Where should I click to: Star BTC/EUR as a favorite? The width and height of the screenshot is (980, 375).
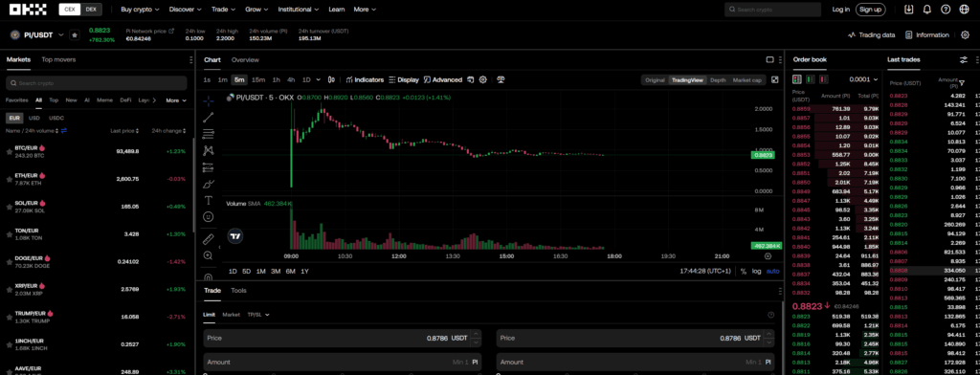click(x=10, y=151)
